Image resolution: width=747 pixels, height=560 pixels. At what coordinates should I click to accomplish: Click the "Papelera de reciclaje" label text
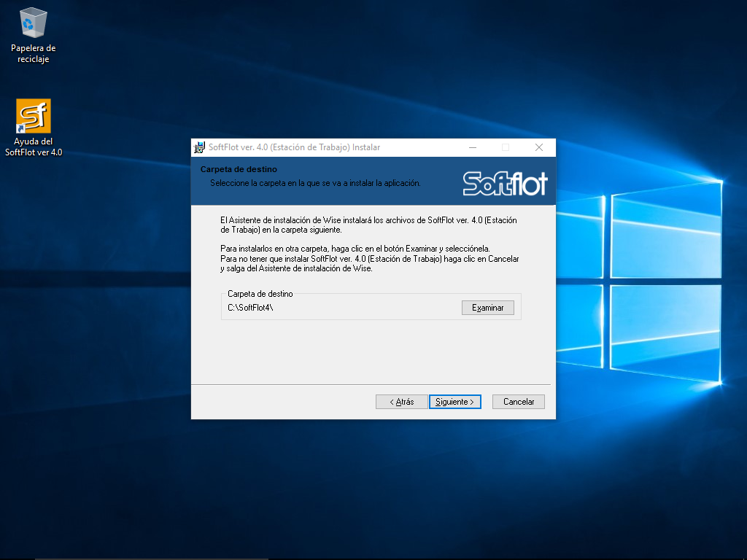tap(34, 53)
